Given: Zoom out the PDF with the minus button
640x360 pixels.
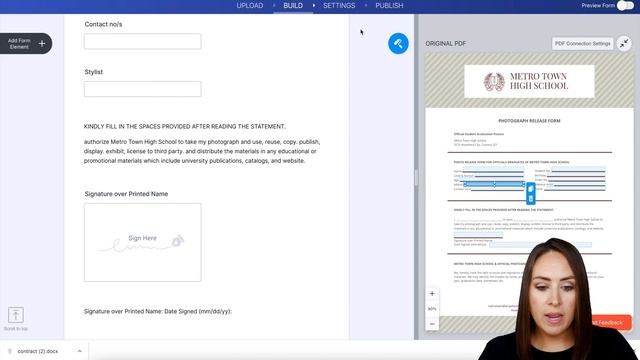Looking at the screenshot, I should pyautogui.click(x=432, y=324).
